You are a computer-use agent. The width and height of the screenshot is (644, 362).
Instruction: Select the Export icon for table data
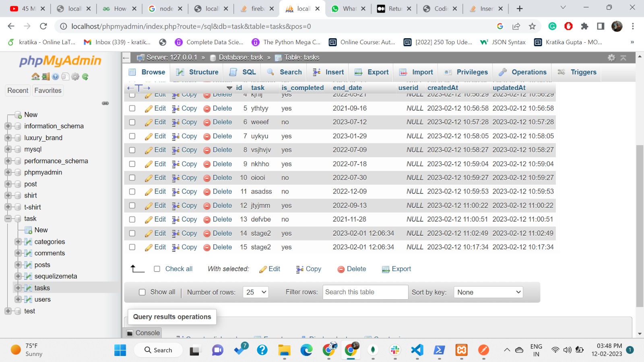[358, 72]
